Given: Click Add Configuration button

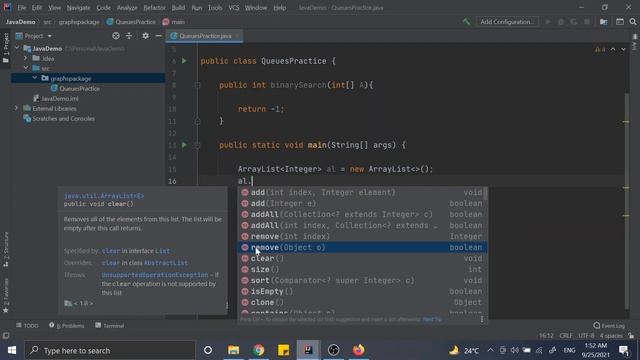Looking at the screenshot, I should click(x=507, y=22).
